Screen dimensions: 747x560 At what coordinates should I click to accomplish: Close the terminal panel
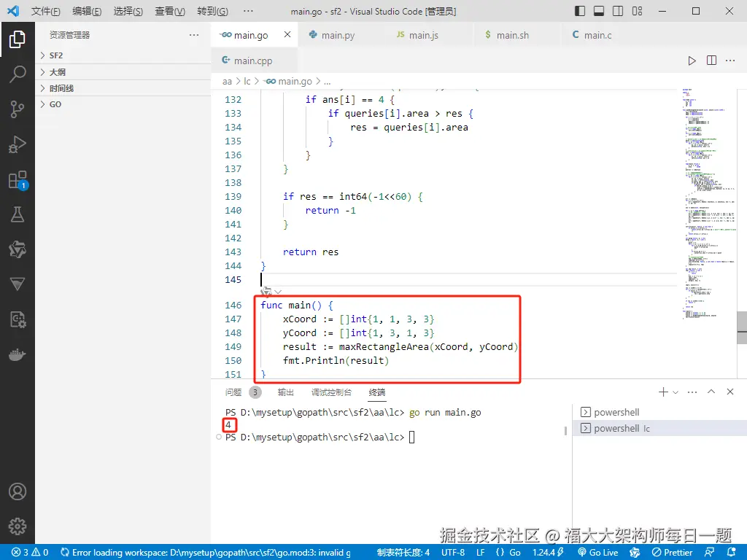click(729, 392)
